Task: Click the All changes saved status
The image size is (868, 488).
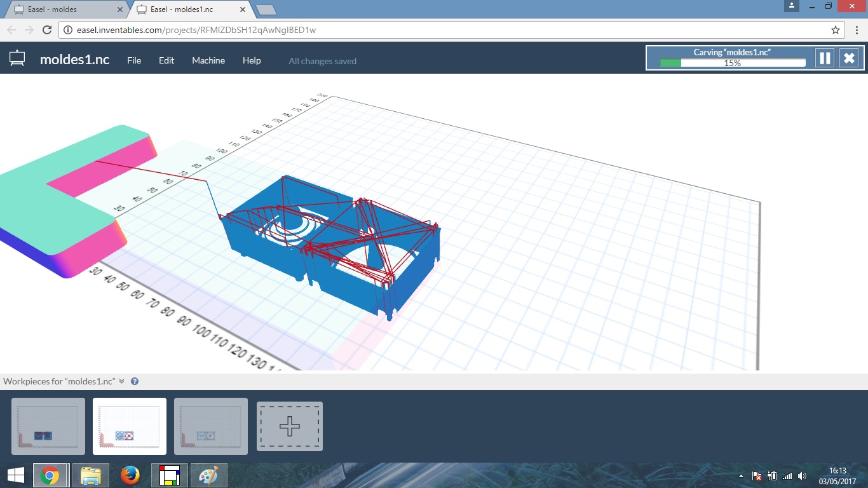Action: tap(323, 61)
